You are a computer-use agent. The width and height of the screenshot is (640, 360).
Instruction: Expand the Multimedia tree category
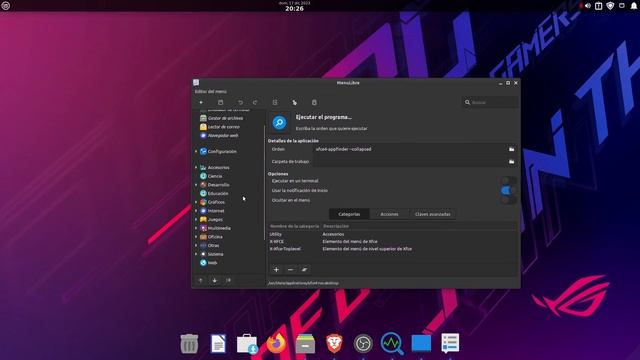coord(196,228)
